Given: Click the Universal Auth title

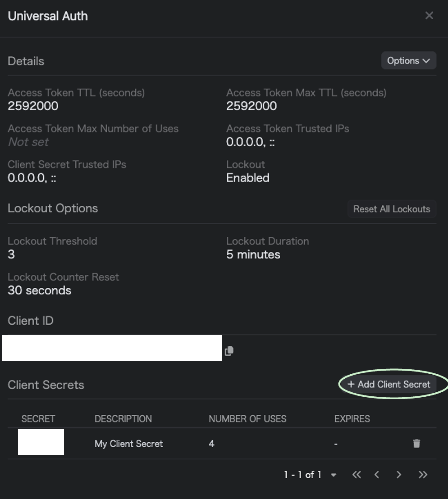Looking at the screenshot, I should tap(48, 16).
